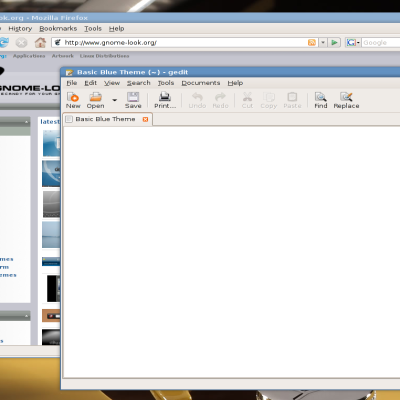
Task: Close the Basic Blue Theme tab
Action: (145, 119)
